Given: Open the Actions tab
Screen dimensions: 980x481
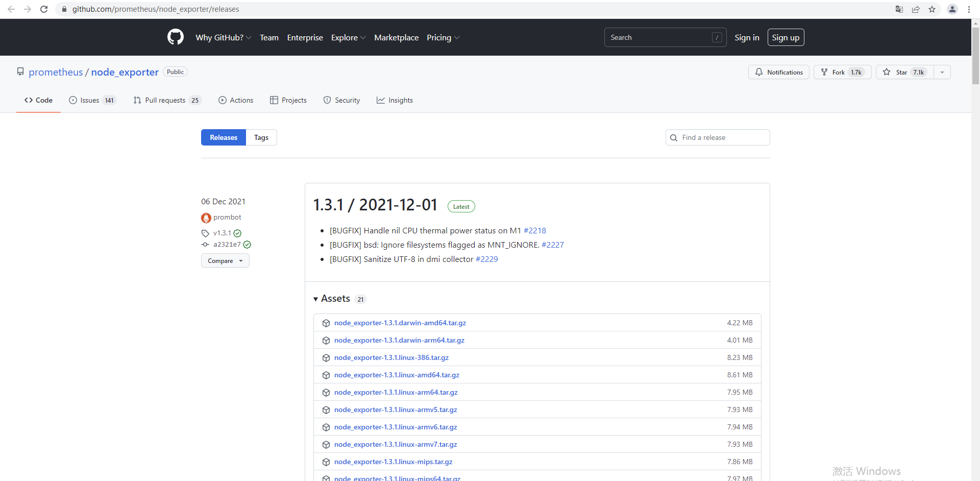Looking at the screenshot, I should (236, 100).
